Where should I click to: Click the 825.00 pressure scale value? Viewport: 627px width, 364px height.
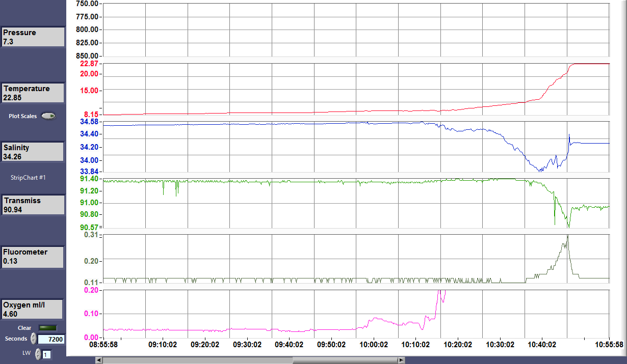pyautogui.click(x=87, y=43)
